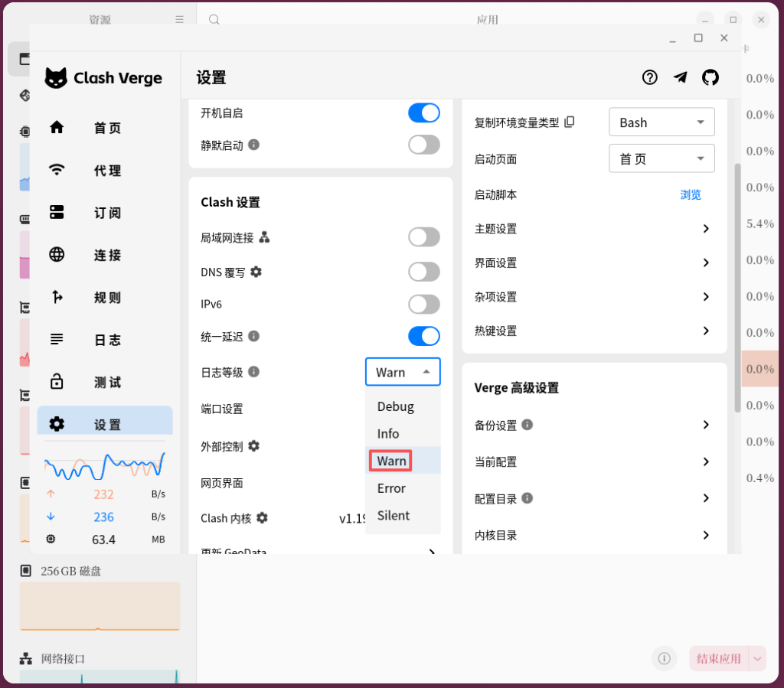Expand 配置目录 chevron
This screenshot has height=688, width=784.
[705, 498]
